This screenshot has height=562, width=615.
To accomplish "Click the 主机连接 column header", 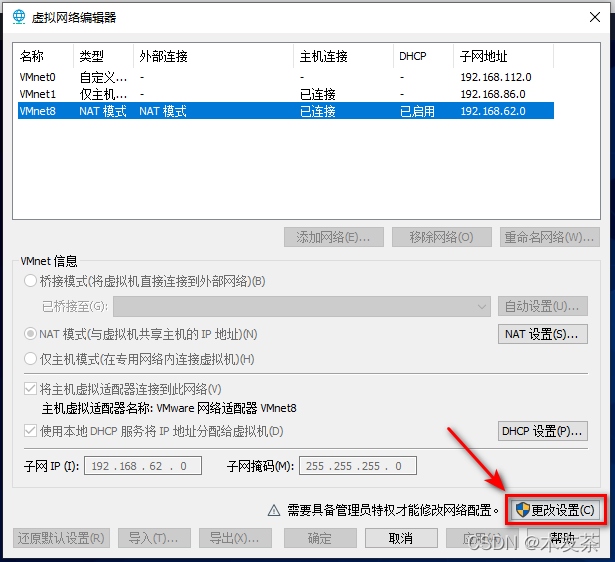I will 343,56.
